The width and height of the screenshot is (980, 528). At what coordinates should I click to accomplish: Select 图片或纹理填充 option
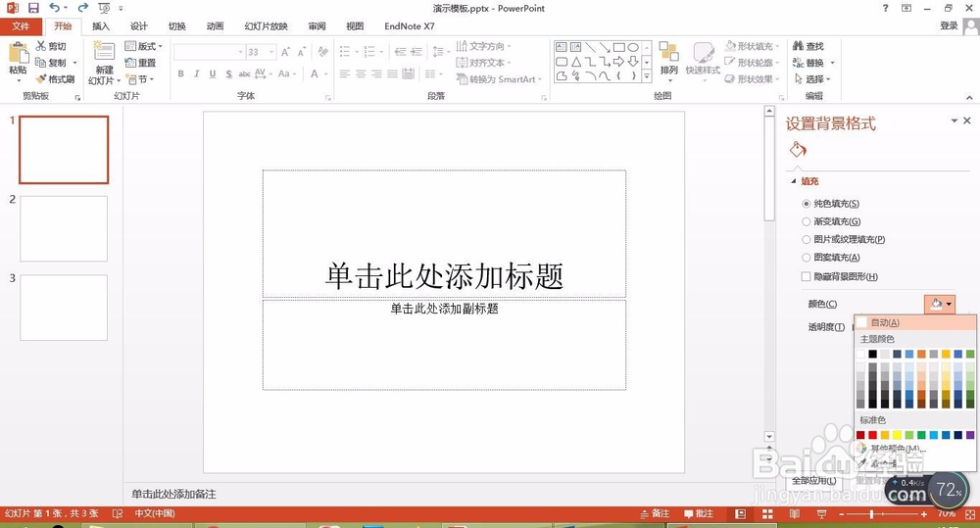tap(844, 239)
